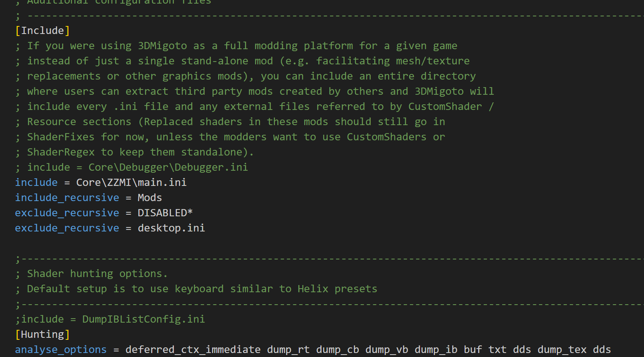Click the Mods value after include_recursive
This screenshot has width=644, height=357.
coord(149,198)
